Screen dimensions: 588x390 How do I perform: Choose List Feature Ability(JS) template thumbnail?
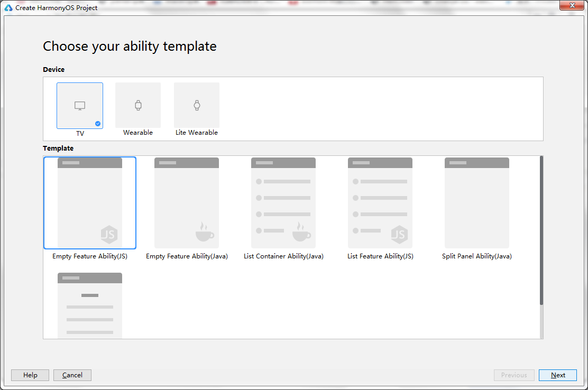[x=380, y=203]
